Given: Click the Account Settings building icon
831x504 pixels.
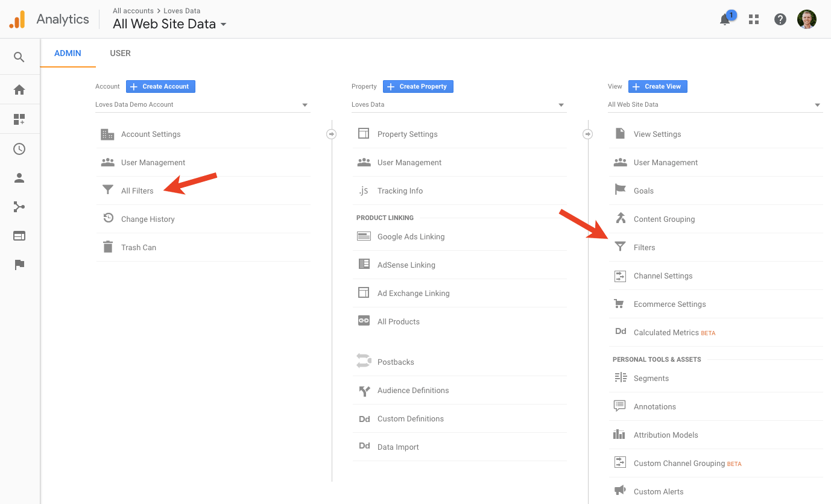Looking at the screenshot, I should [x=107, y=134].
